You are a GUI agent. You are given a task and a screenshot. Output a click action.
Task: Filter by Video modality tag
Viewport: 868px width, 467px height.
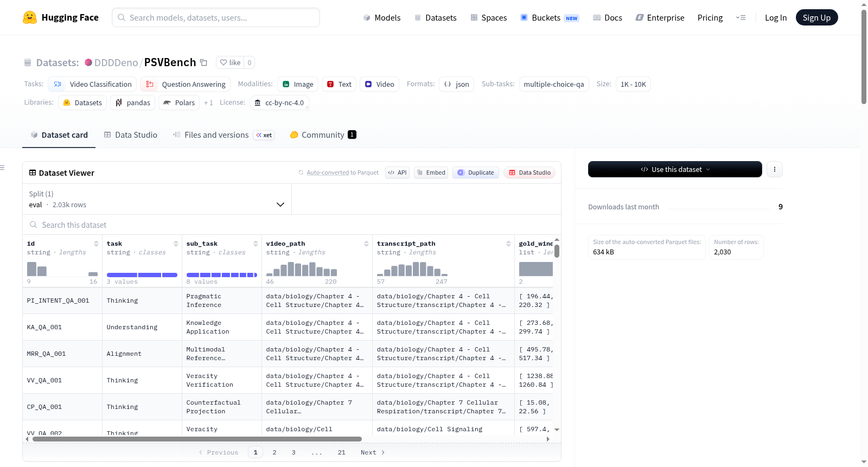click(x=379, y=84)
